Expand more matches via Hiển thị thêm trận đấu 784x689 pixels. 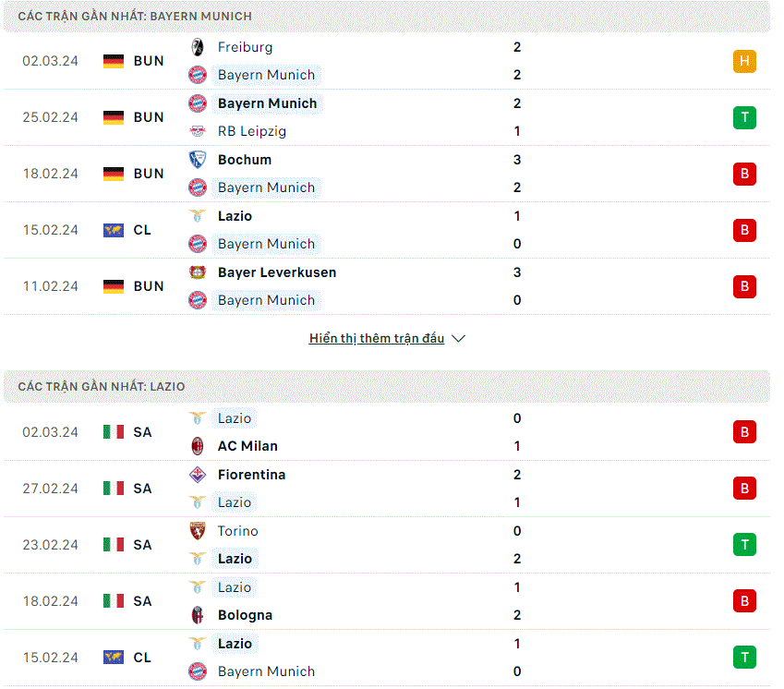(377, 339)
